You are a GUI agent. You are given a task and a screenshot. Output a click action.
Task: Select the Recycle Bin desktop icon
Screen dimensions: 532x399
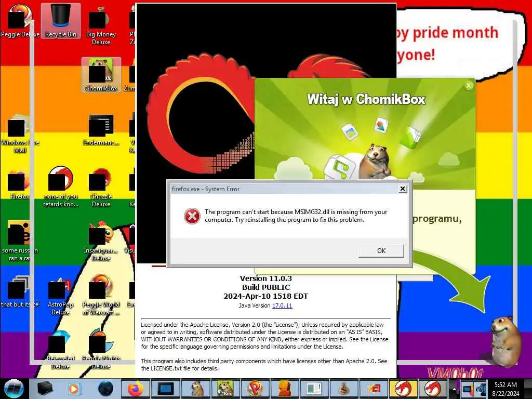pos(61,20)
